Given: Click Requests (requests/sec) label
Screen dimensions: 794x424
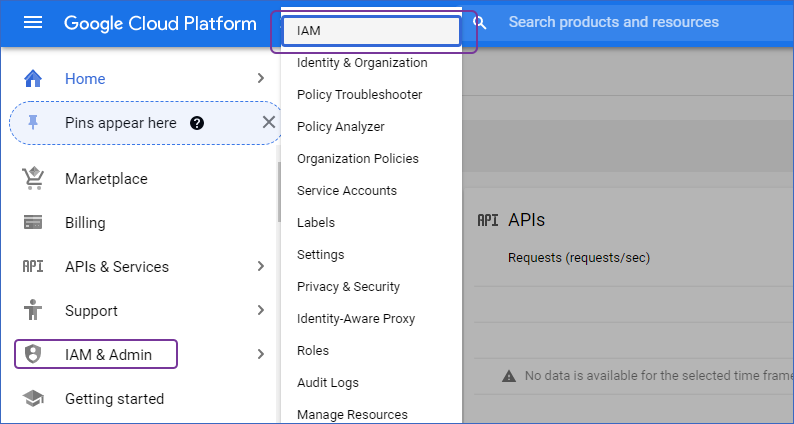Looking at the screenshot, I should pyautogui.click(x=579, y=258).
